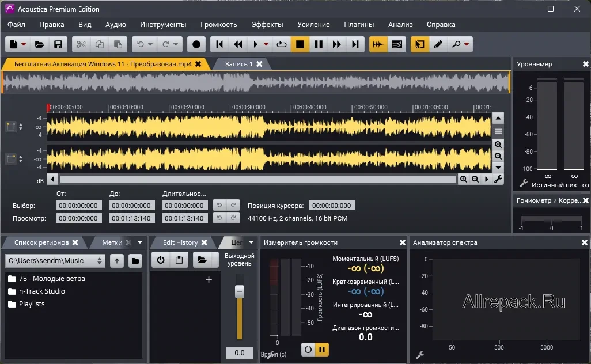Close the Бесплатная Активация Windows 11 tab
The image size is (591, 364).
[198, 64]
